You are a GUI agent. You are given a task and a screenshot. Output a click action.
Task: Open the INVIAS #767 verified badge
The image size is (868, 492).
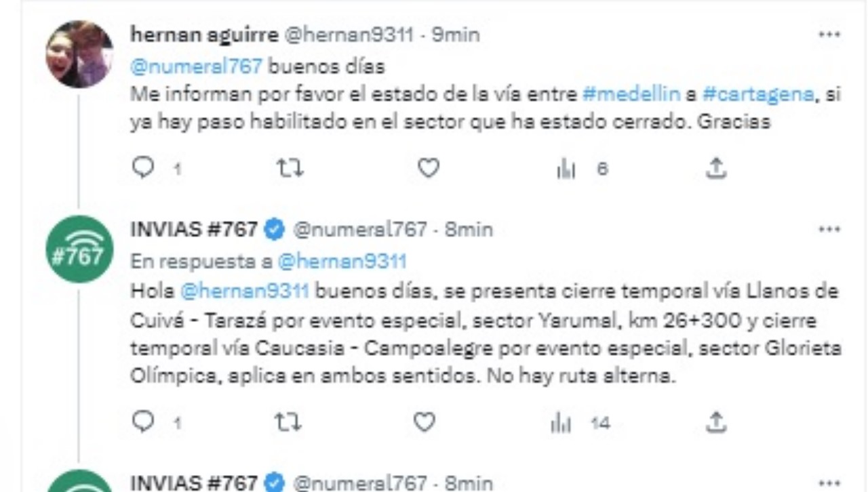[x=274, y=230]
